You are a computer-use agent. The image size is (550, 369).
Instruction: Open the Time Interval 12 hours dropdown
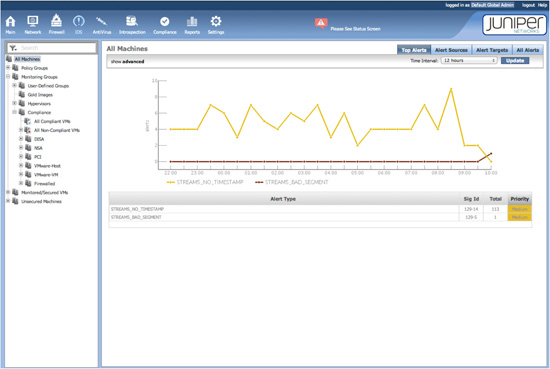(469, 61)
